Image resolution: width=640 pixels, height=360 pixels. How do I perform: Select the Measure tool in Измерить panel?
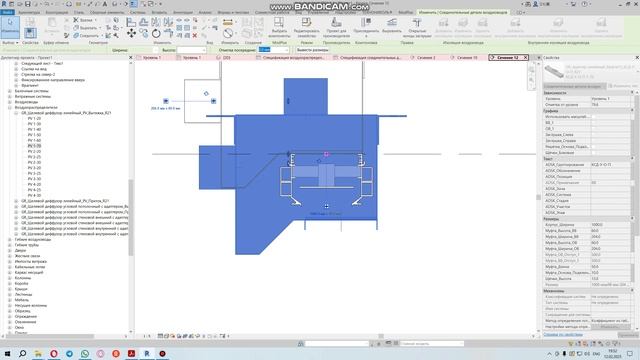click(228, 22)
